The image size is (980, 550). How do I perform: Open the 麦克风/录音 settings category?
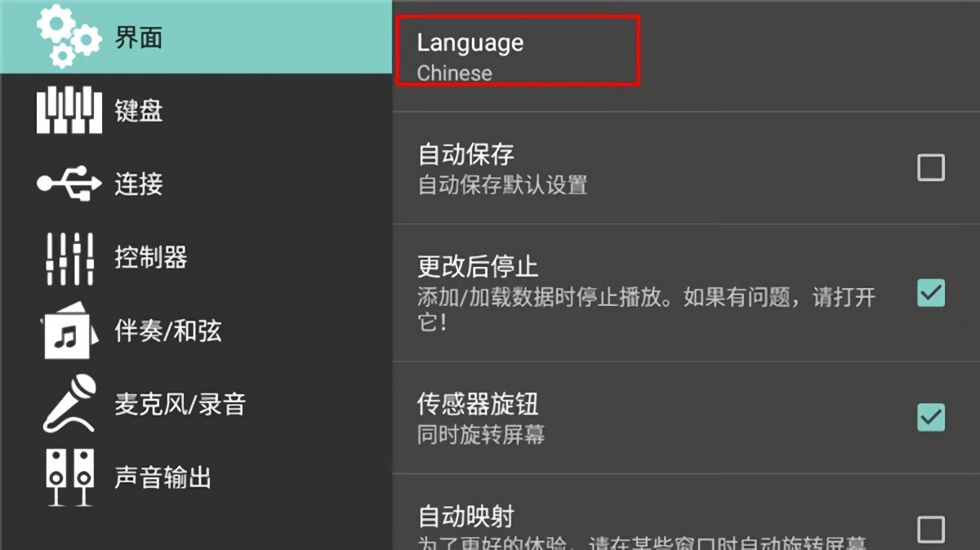coord(196,404)
